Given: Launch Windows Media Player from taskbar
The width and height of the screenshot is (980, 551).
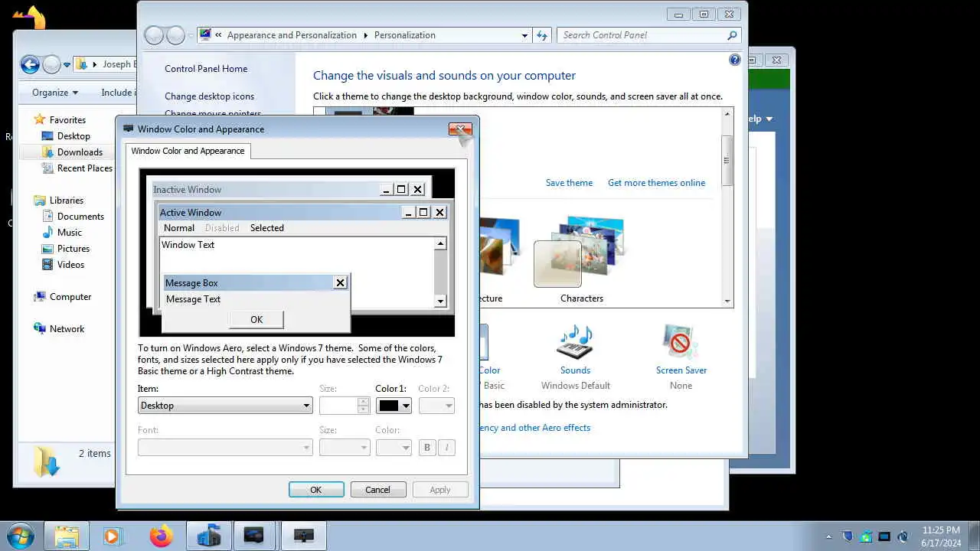Looking at the screenshot, I should click(113, 536).
